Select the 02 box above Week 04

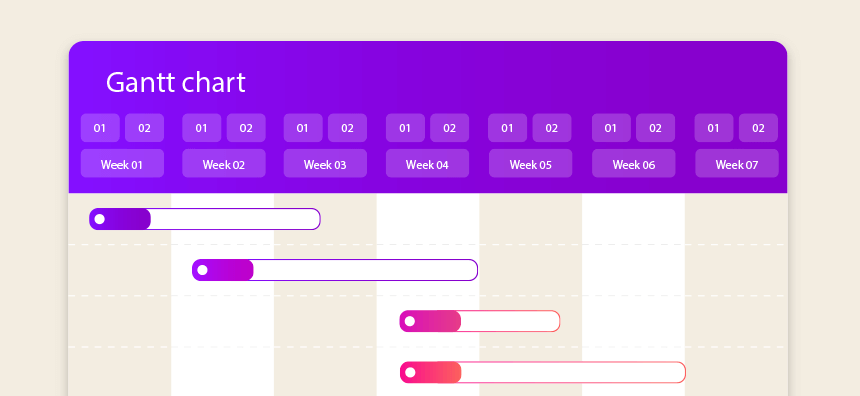tap(449, 128)
